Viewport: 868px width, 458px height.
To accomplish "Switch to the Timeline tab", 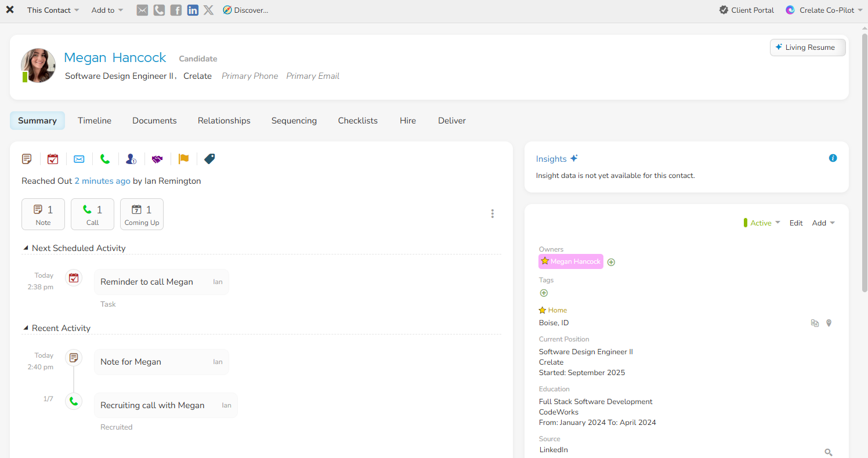I will [x=95, y=120].
